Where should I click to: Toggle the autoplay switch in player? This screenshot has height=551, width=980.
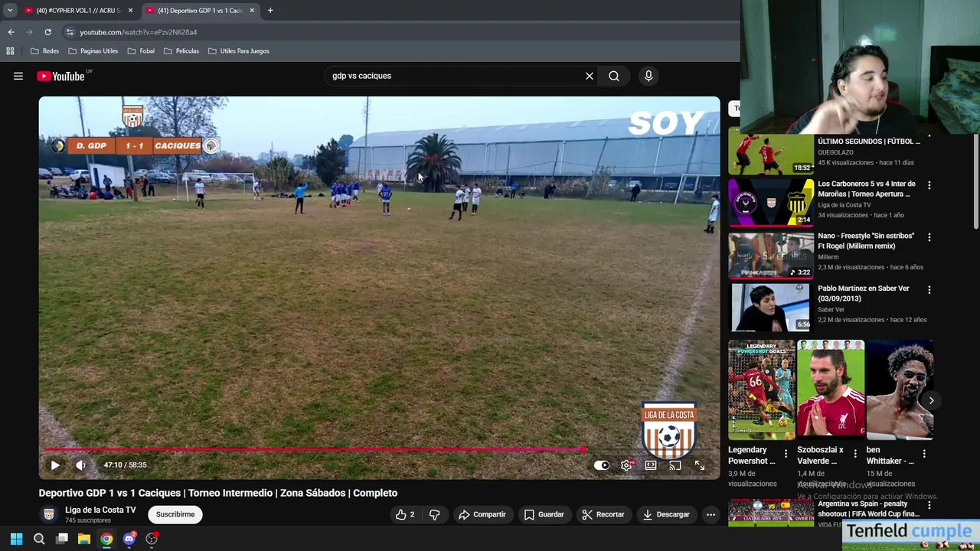click(x=602, y=465)
